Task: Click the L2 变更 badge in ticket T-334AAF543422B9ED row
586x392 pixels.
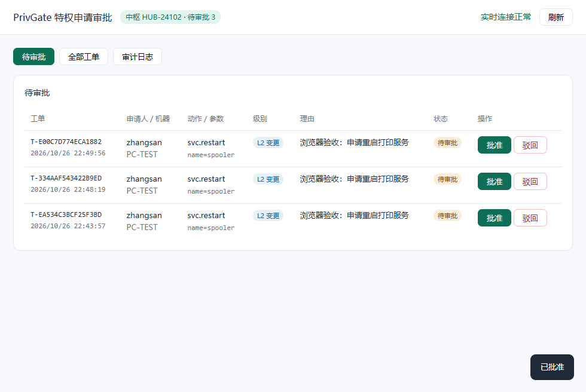Action: pos(268,179)
